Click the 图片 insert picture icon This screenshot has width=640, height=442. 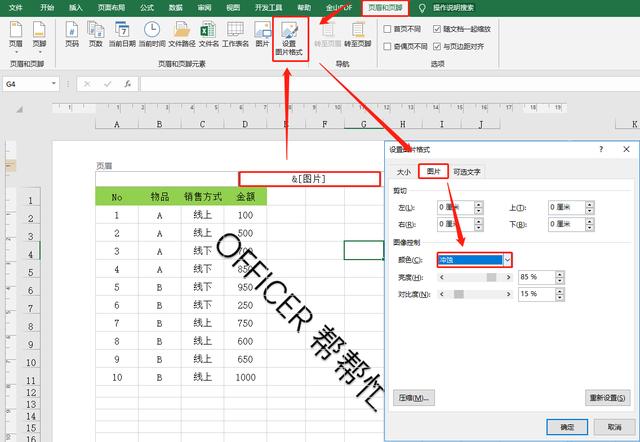(x=262, y=34)
